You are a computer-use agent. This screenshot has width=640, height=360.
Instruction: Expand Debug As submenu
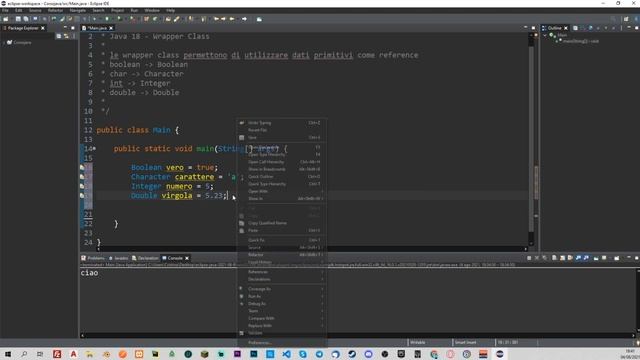[x=281, y=304]
